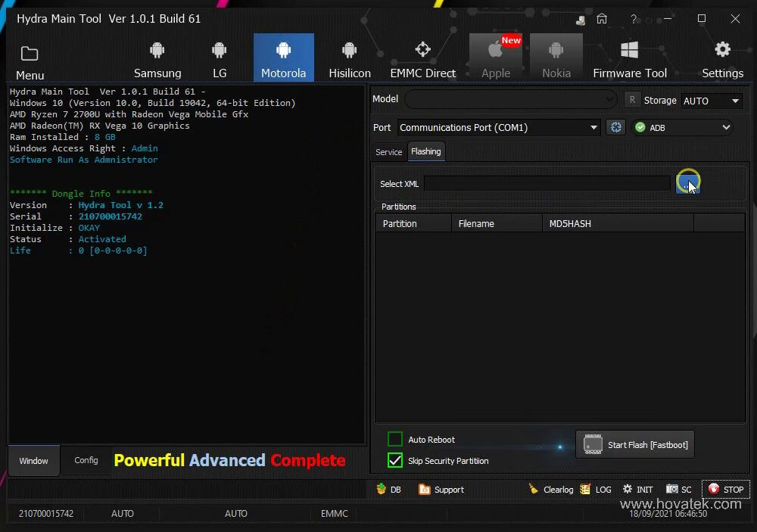Open the Firmware Tool section
This screenshot has width=757, height=532.
pyautogui.click(x=630, y=57)
